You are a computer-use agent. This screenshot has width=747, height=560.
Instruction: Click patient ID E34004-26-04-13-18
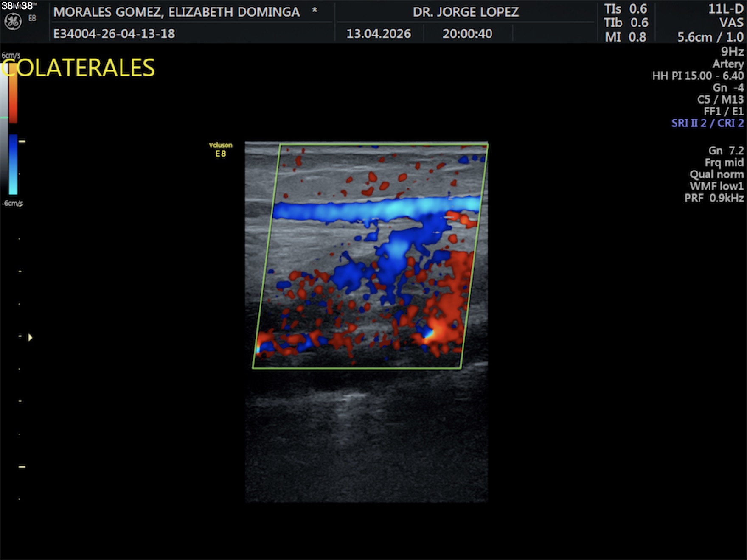point(114,34)
